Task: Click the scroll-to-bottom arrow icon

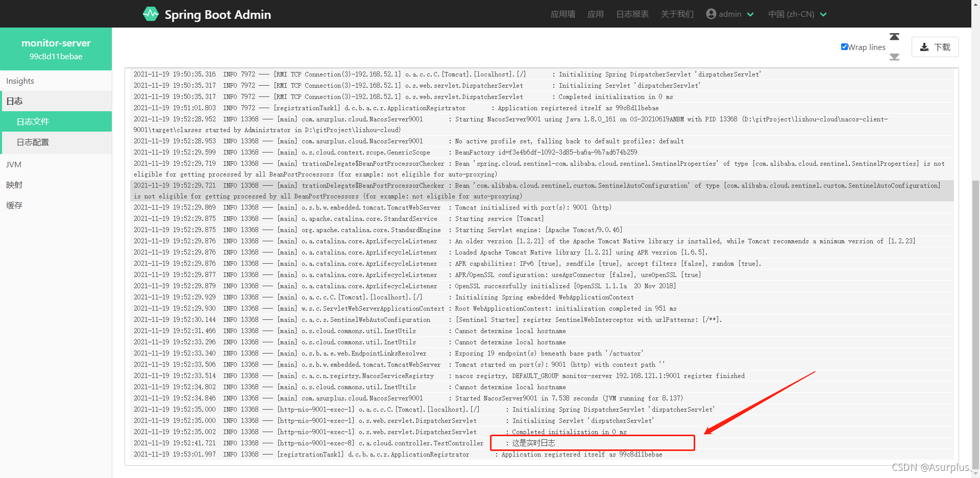Action: [x=894, y=57]
